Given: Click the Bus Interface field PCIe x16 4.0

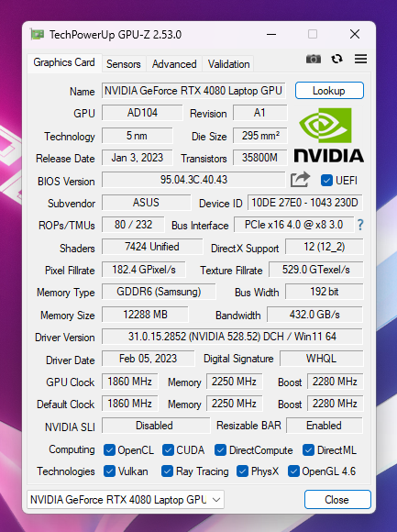Looking at the screenshot, I should point(294,225).
